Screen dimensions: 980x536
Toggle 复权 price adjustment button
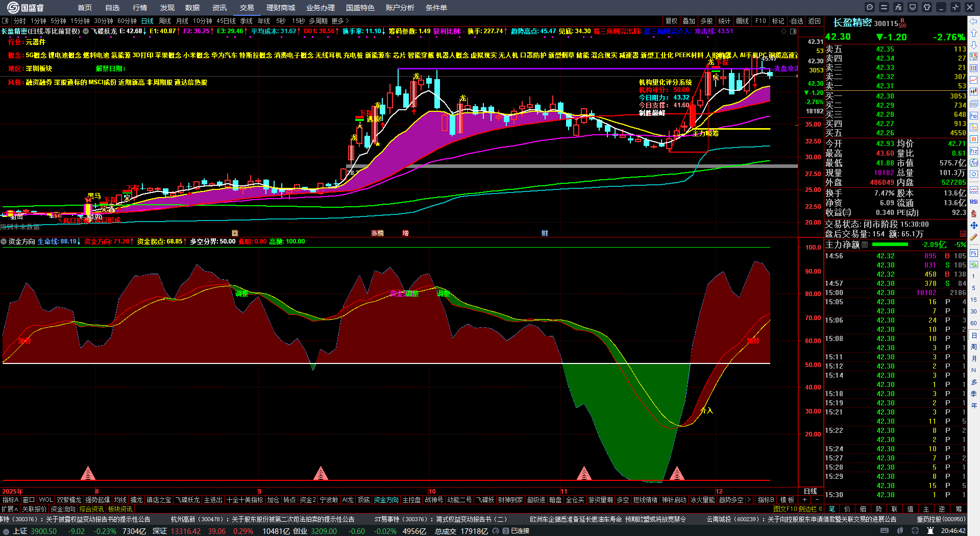[x=672, y=21]
